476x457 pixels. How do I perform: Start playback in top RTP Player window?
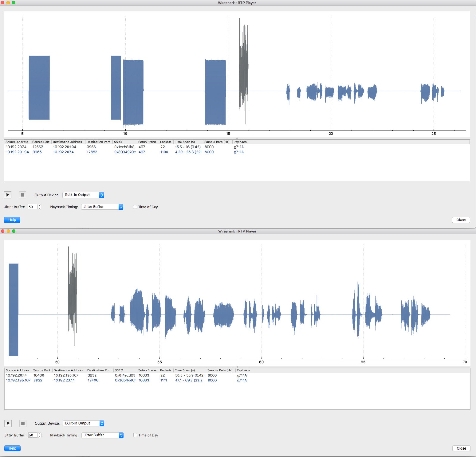coord(8,195)
